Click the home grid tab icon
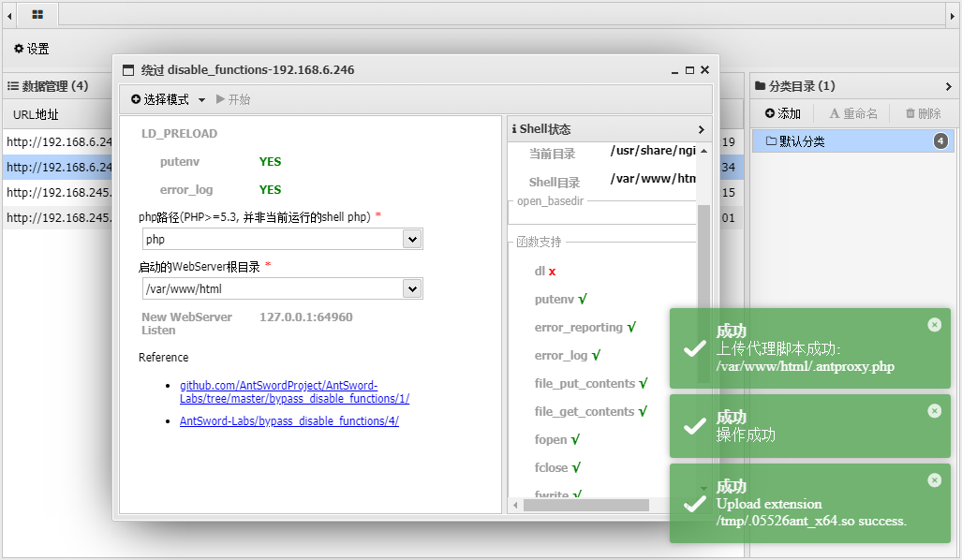 [37, 15]
